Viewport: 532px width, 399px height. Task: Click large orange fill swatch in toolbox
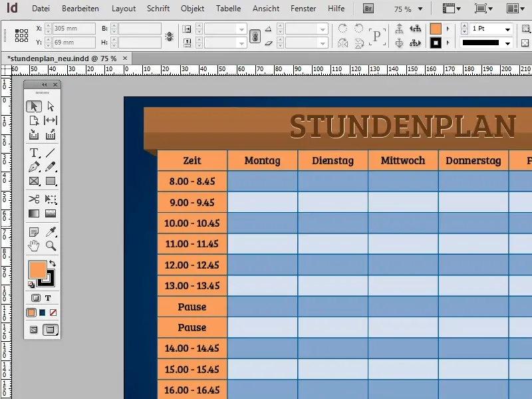click(37, 270)
